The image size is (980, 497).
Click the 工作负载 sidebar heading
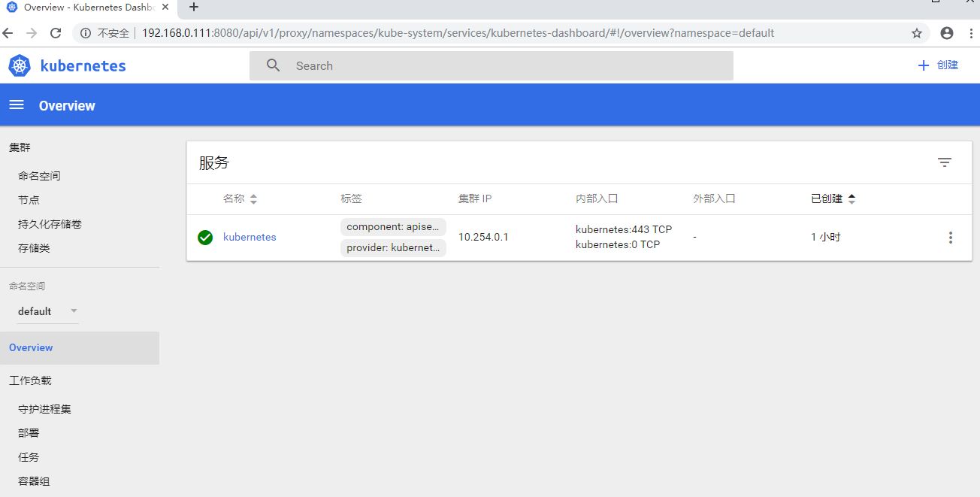pos(30,381)
